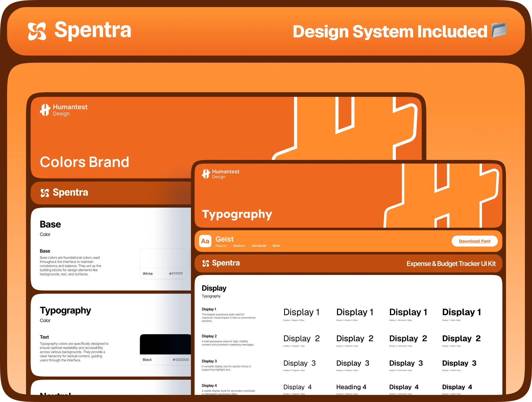Select Spentra logo icon beside Expense & Budget Tracker
Screen dimensions: 532x402
tap(206, 263)
